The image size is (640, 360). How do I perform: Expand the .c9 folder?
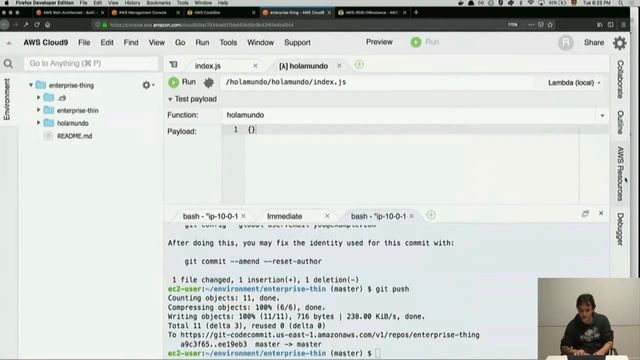tap(38, 98)
